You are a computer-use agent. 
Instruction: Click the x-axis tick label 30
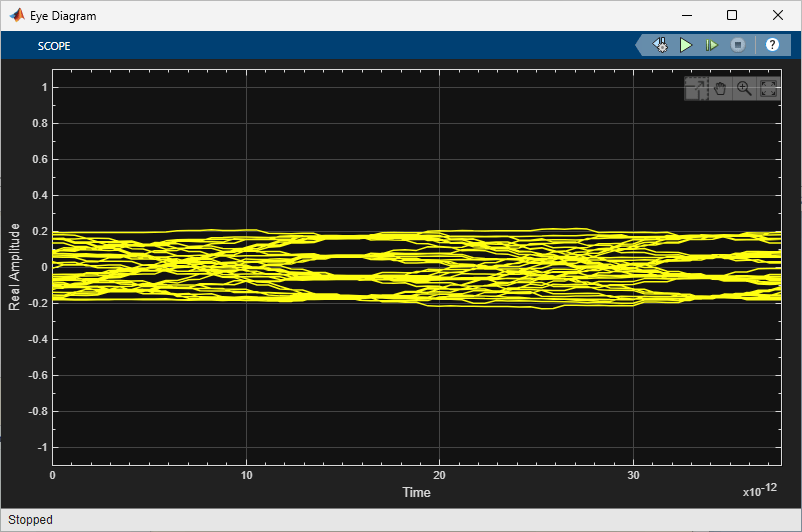(633, 475)
